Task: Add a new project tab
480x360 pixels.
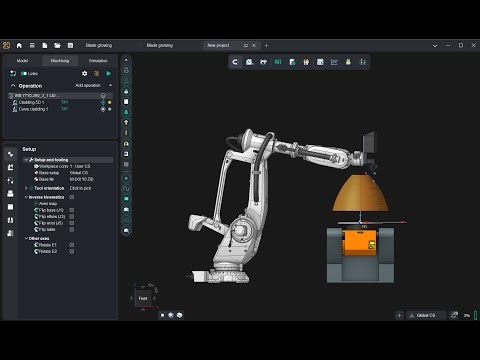Action: 266,45
